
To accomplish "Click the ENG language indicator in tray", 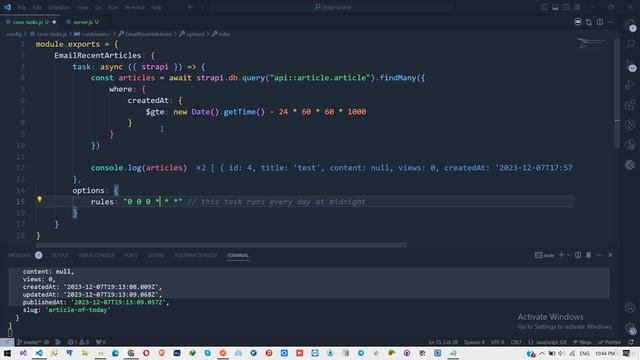I will click(584, 353).
